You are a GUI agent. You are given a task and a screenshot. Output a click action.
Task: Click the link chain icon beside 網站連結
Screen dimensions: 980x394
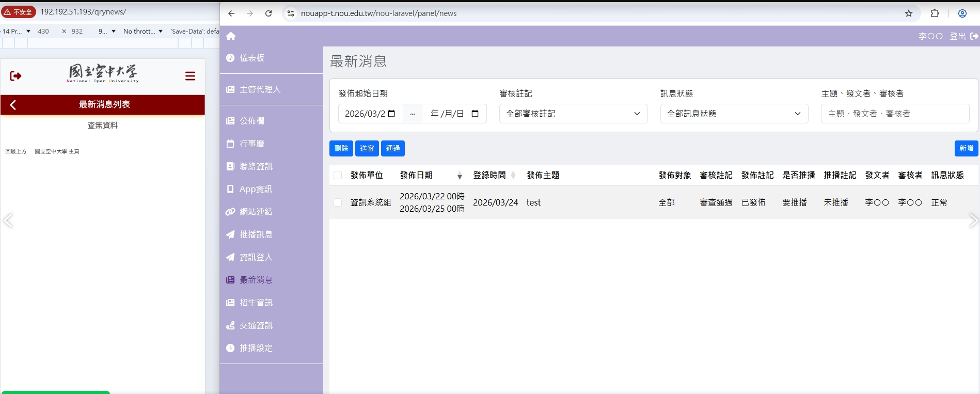230,212
